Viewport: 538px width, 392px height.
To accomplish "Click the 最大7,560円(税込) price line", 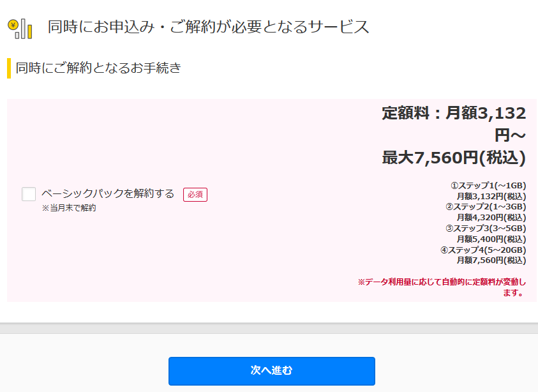I will click(x=454, y=158).
